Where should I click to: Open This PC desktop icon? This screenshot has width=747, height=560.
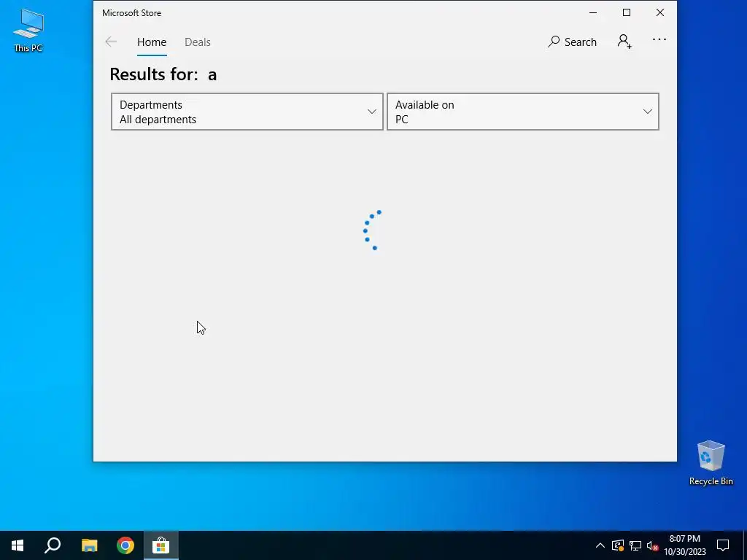pyautogui.click(x=28, y=31)
